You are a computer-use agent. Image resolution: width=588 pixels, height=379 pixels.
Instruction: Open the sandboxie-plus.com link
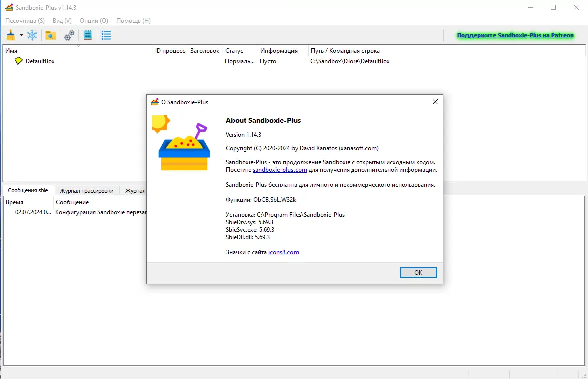[280, 170]
